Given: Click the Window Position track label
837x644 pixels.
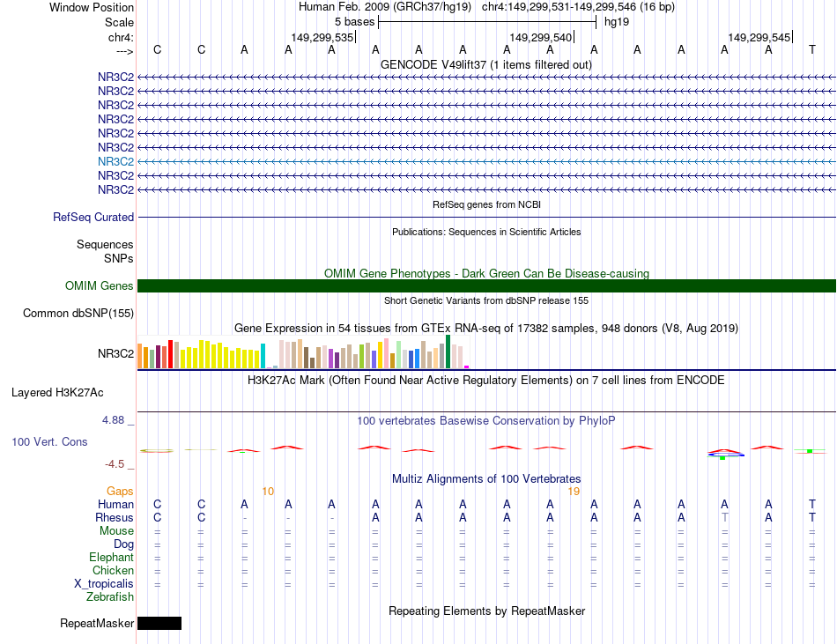Looking at the screenshot, I should (92, 7).
